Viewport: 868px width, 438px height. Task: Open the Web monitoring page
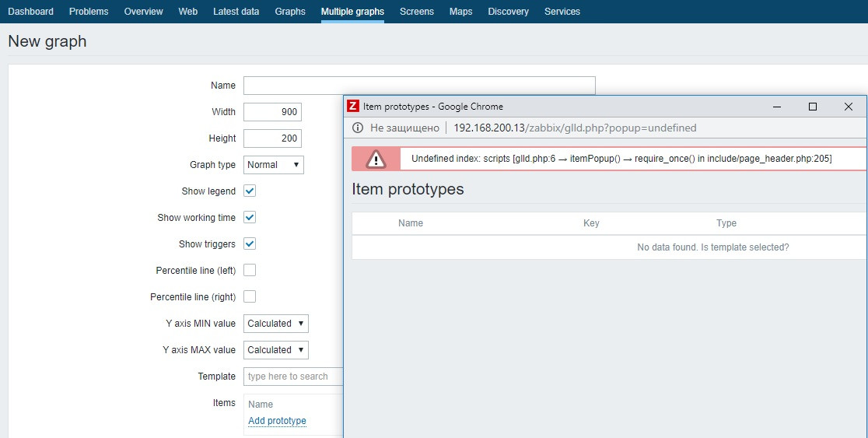(188, 11)
